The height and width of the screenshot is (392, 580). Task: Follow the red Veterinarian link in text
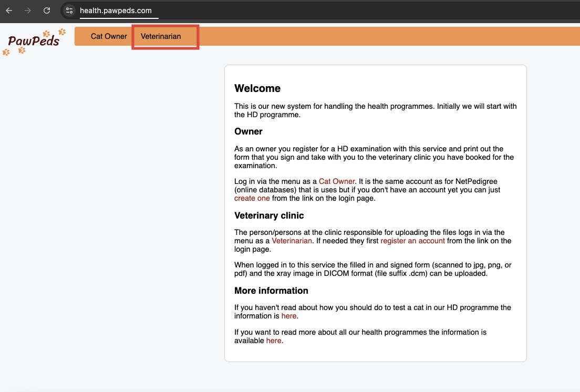pyautogui.click(x=292, y=241)
